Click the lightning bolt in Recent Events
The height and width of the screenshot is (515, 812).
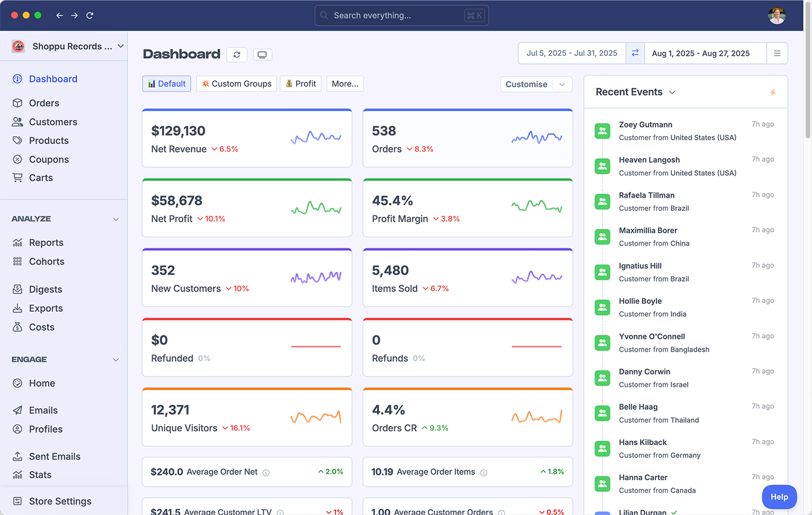tap(772, 92)
